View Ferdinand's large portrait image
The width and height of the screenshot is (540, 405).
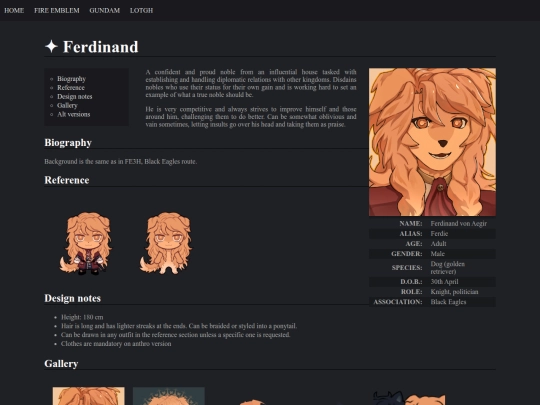point(432,142)
